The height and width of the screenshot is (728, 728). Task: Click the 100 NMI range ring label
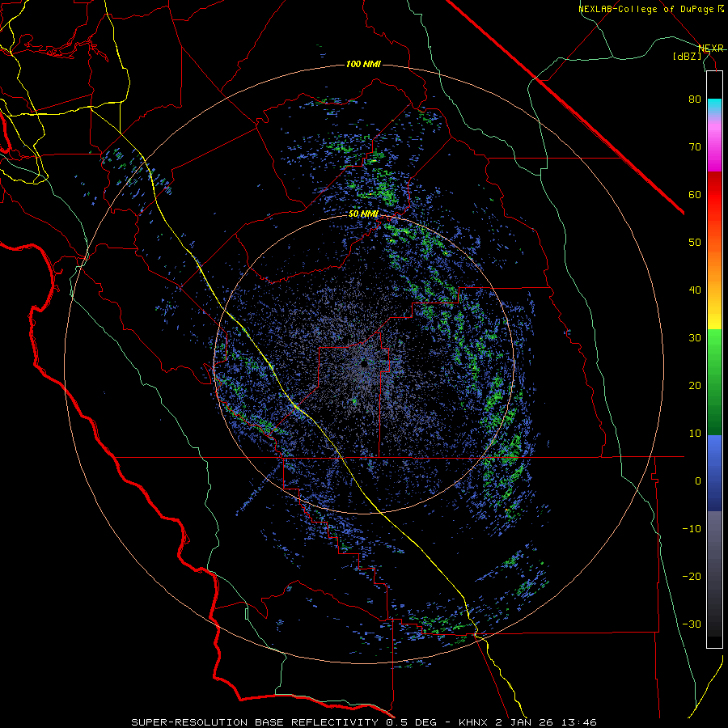(x=363, y=64)
